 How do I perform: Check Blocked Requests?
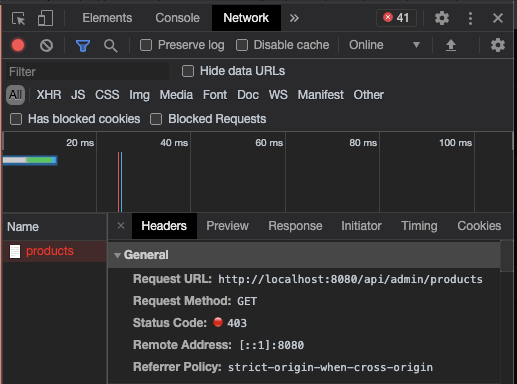(x=156, y=119)
